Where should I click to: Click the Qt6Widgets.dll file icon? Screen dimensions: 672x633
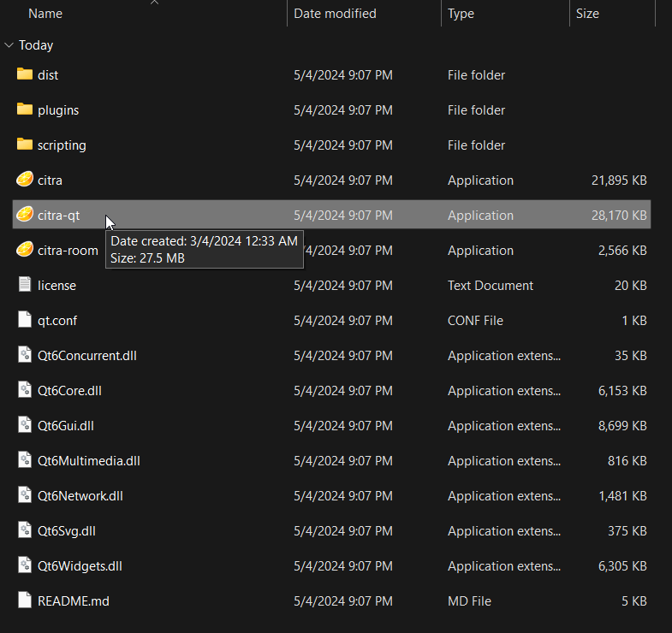pos(25,565)
